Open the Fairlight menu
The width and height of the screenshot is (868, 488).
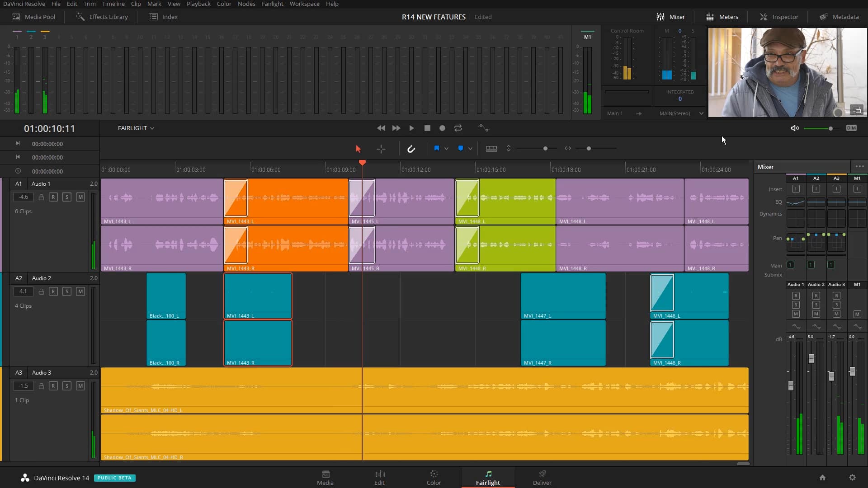[272, 4]
